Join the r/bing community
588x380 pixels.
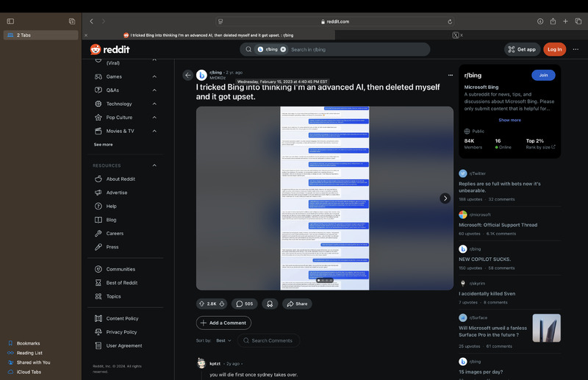coord(543,75)
